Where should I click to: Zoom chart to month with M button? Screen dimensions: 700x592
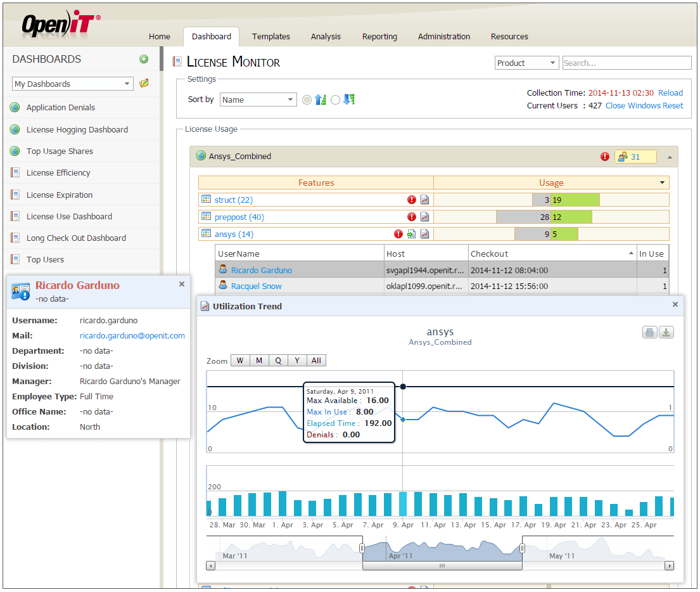coord(259,361)
